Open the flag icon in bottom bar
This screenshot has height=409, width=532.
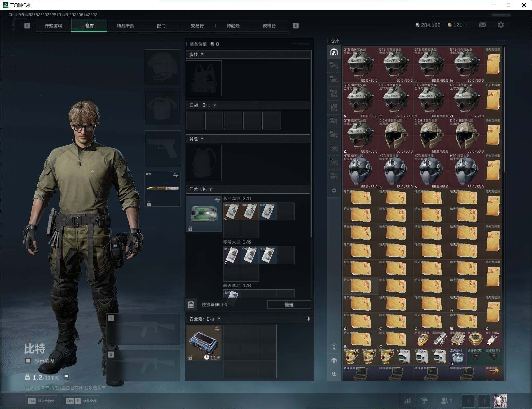[x=424, y=401]
